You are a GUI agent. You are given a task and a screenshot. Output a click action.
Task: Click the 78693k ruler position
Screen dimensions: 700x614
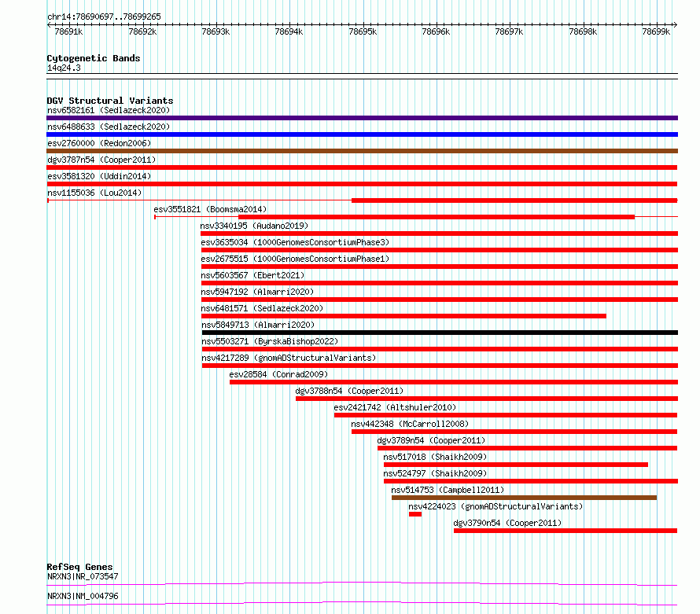(216, 31)
